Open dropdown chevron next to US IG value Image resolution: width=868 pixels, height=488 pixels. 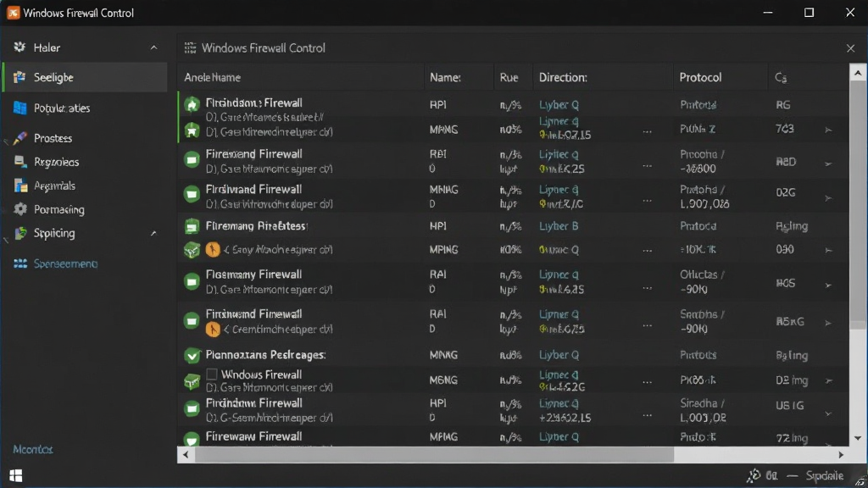pyautogui.click(x=828, y=413)
